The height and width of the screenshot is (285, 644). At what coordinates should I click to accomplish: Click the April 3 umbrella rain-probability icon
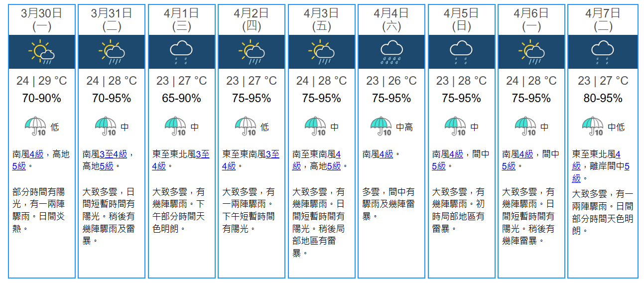pyautogui.click(x=315, y=127)
